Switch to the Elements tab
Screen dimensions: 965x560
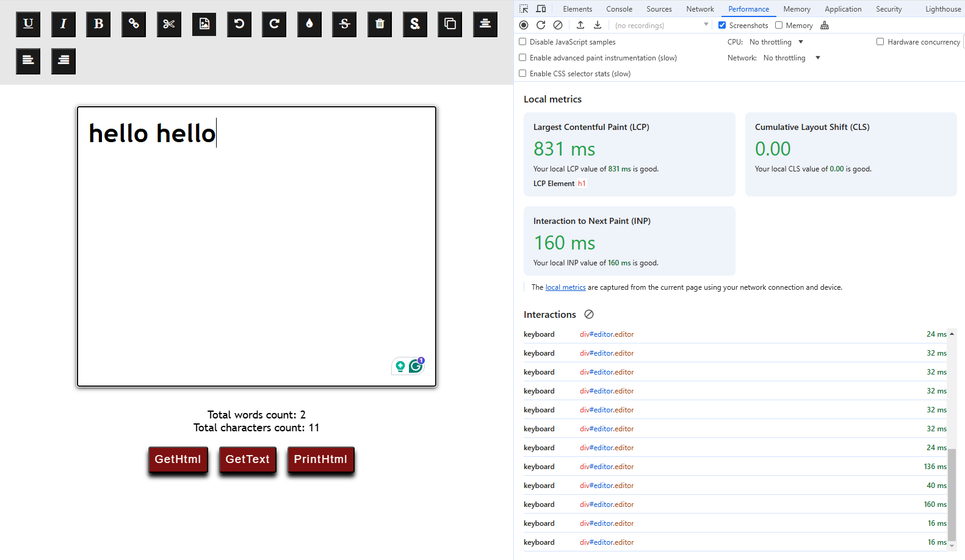pos(577,9)
